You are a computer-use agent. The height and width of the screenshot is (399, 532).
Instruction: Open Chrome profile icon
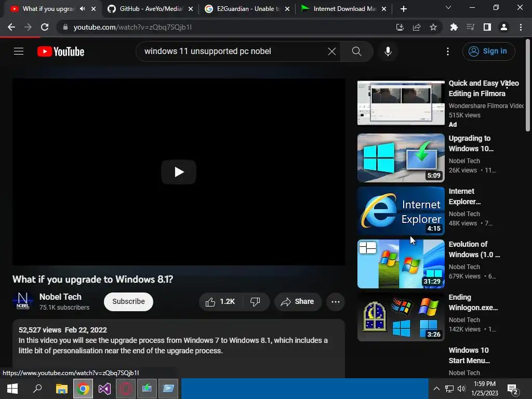pos(504,27)
